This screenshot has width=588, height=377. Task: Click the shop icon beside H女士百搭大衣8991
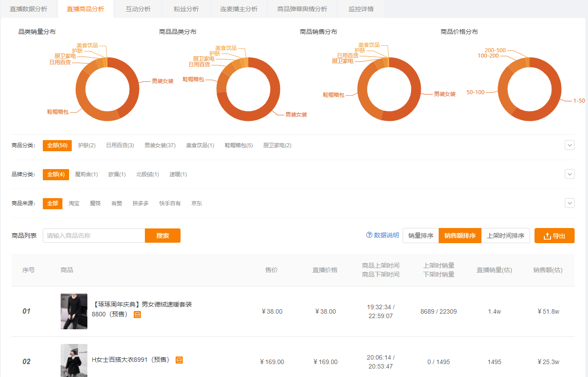[179, 360]
